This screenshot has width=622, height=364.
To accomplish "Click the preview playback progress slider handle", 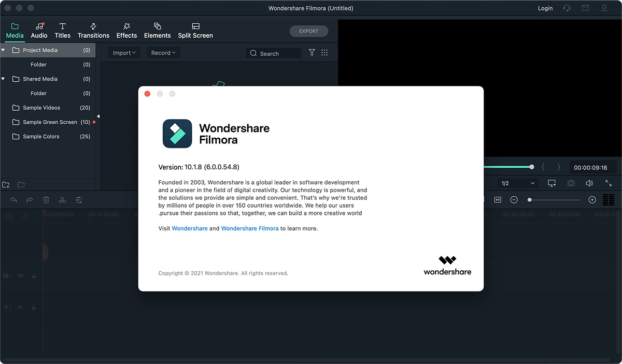I will pyautogui.click(x=532, y=167).
